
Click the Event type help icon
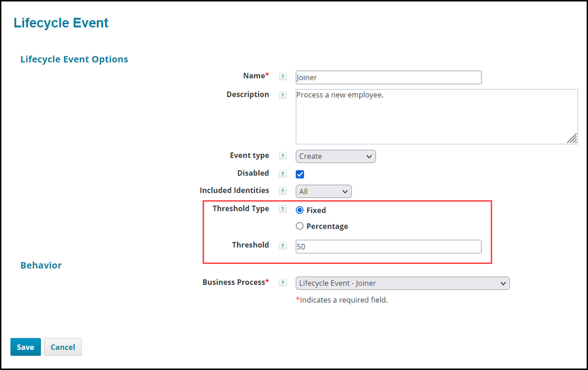point(283,156)
